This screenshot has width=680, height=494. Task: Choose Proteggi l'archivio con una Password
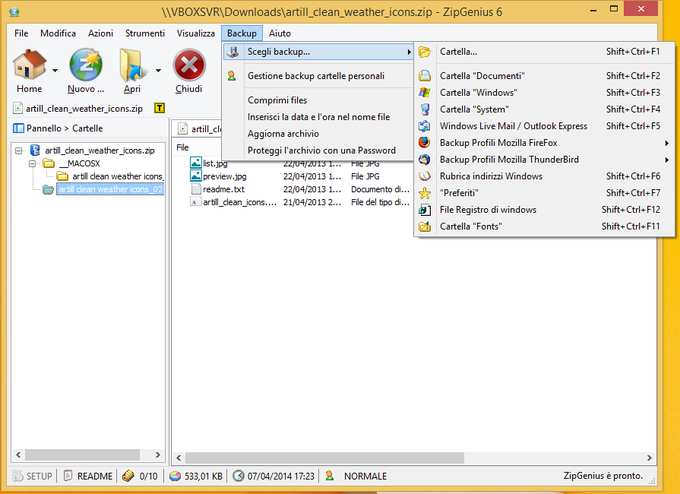point(318,150)
